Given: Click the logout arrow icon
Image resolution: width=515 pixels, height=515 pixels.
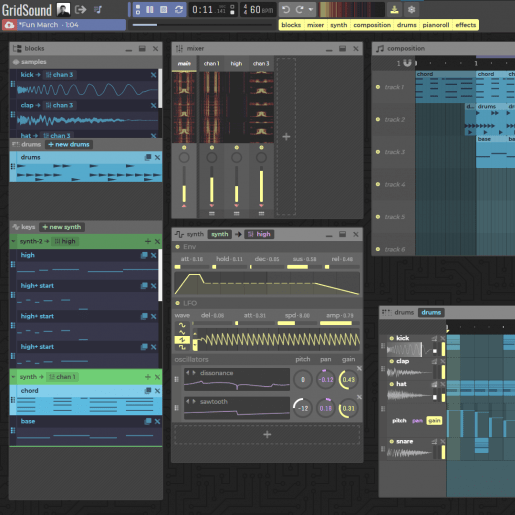Looking at the screenshot, I should pos(80,9).
